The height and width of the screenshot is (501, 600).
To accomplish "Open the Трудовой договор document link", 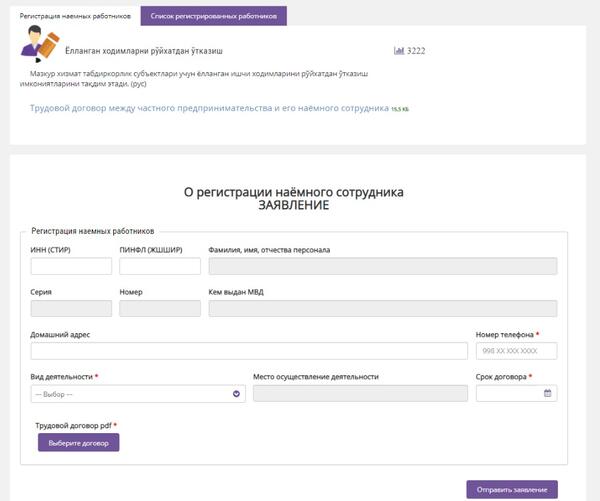I will click(210, 107).
